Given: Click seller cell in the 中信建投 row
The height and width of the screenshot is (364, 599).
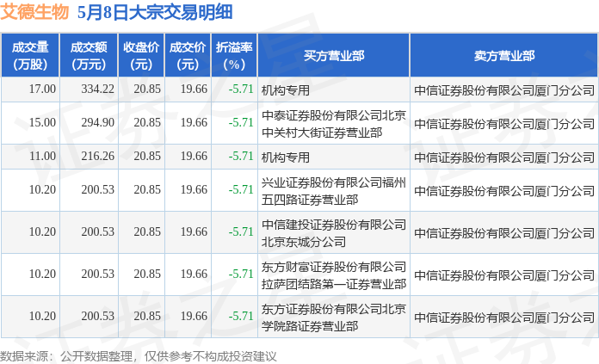Looking at the screenshot, I should point(504,233).
